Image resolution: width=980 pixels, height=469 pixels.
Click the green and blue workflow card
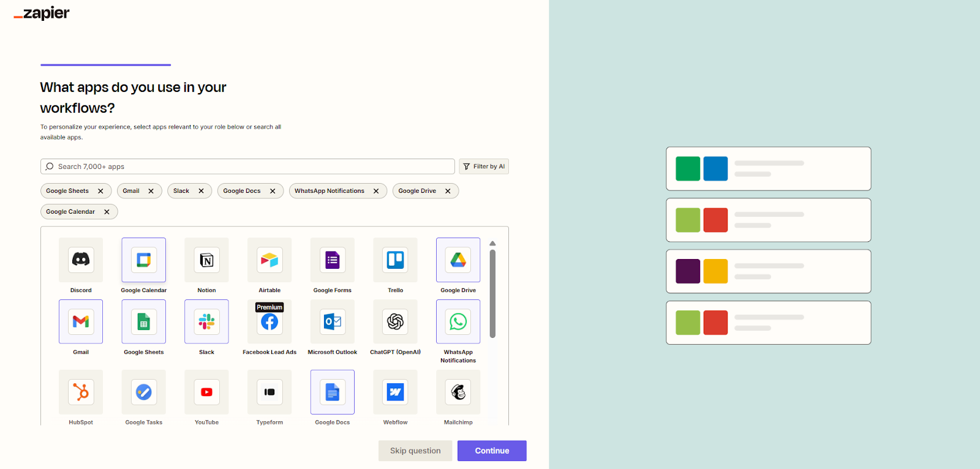coord(769,168)
